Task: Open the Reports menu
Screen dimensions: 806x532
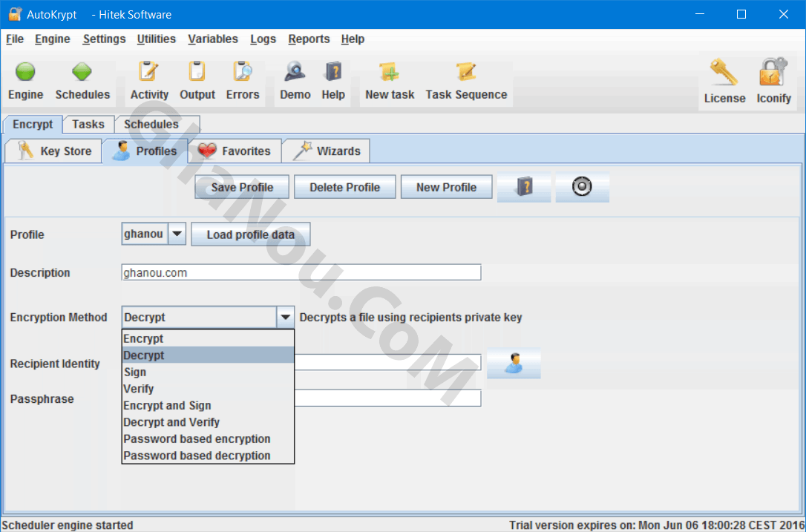Action: (x=309, y=39)
